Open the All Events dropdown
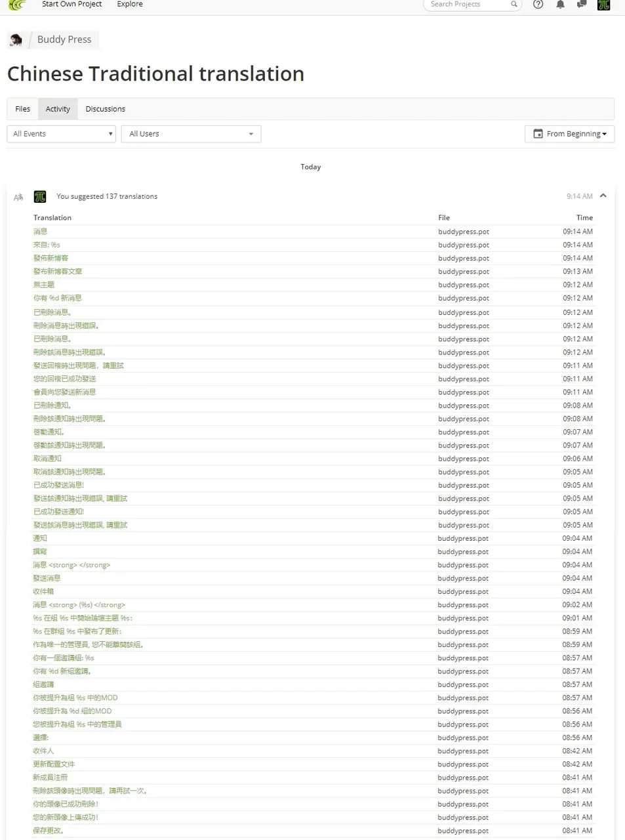 click(62, 134)
